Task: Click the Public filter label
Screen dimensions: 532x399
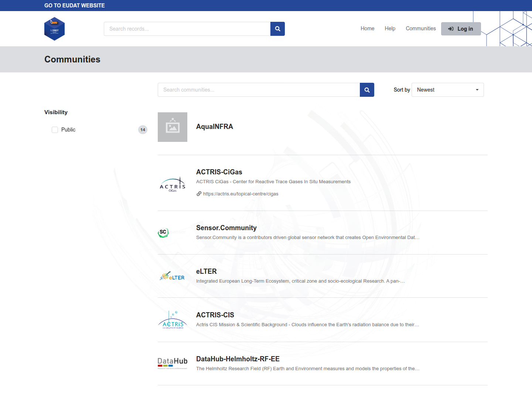Action: click(68, 130)
